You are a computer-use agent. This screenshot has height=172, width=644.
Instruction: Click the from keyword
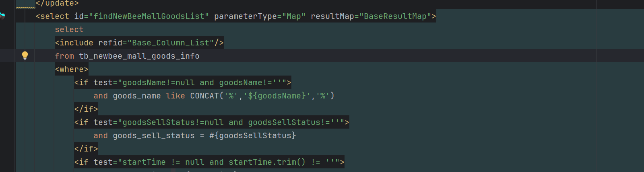click(64, 56)
